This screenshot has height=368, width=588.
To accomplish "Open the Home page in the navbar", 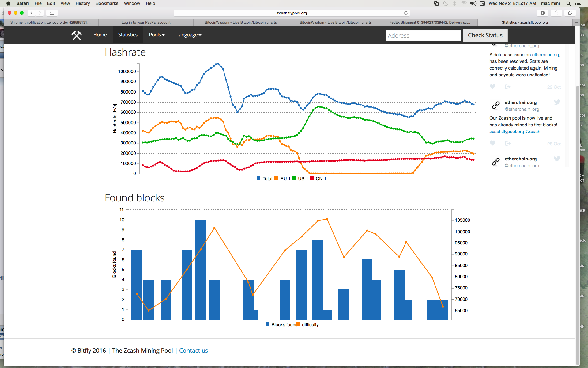I will [100, 35].
